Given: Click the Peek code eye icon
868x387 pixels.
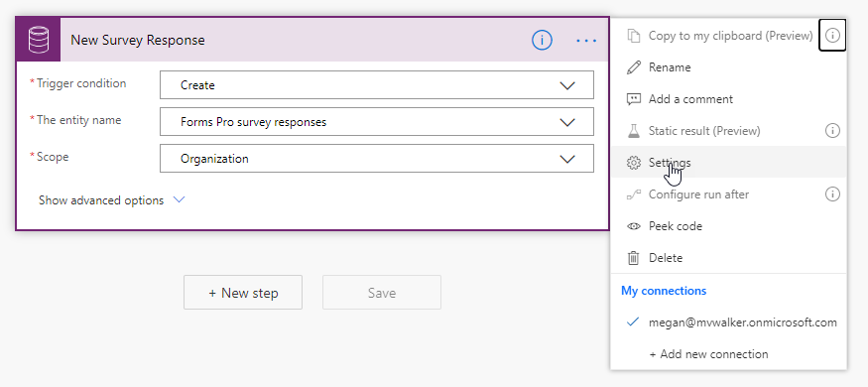Looking at the screenshot, I should pos(633,226).
